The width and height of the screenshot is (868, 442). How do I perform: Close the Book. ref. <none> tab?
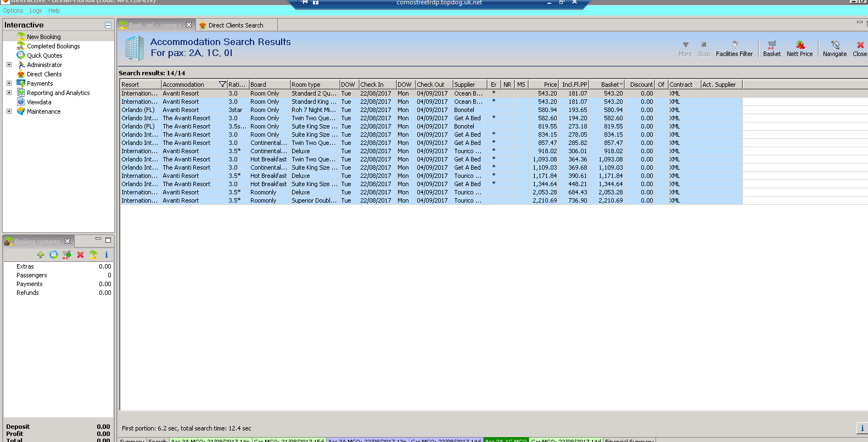[x=189, y=25]
